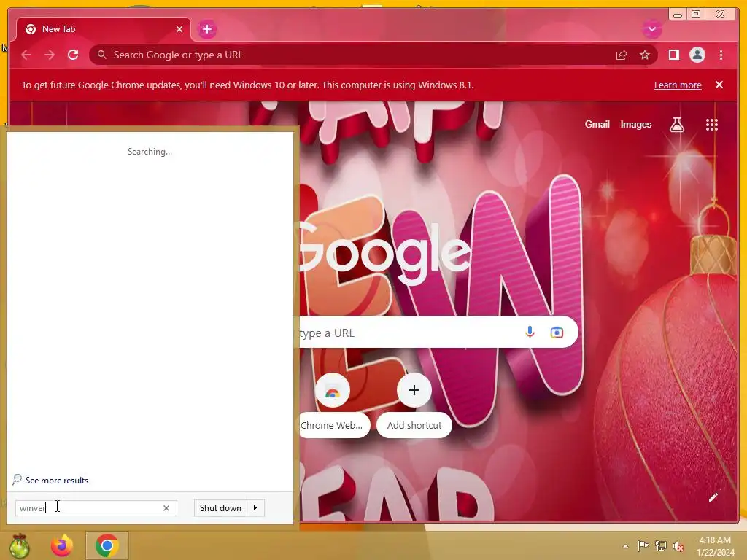Click the Add shortcut plus icon

click(x=414, y=391)
